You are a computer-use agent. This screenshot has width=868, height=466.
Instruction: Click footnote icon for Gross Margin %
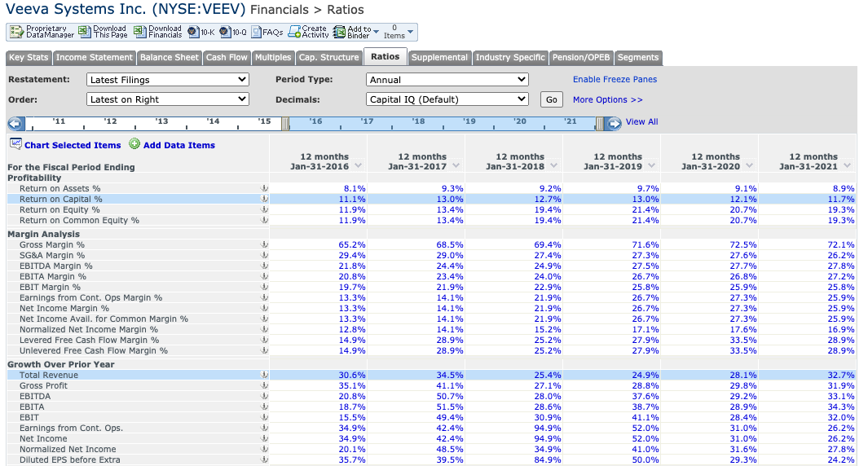[265, 244]
